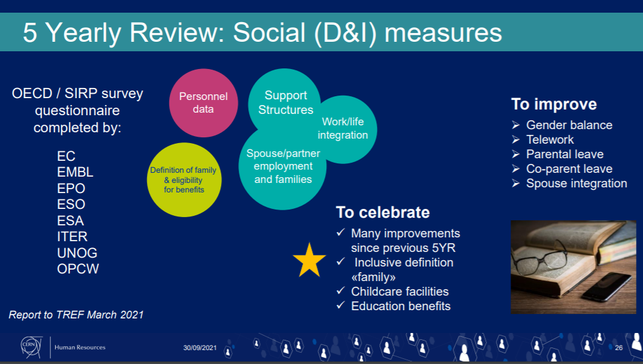Screen dimensions: 643x364
Task: Click the arrow bullet beside Telework
Action: [x=516, y=140]
